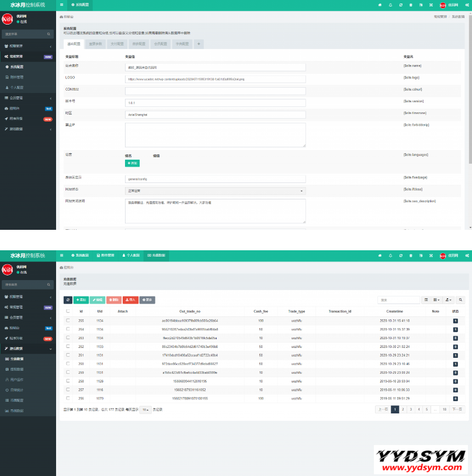Open the column visibility grid icon
Image resolution: width=472 pixels, height=476 pixels.
(x=436, y=300)
